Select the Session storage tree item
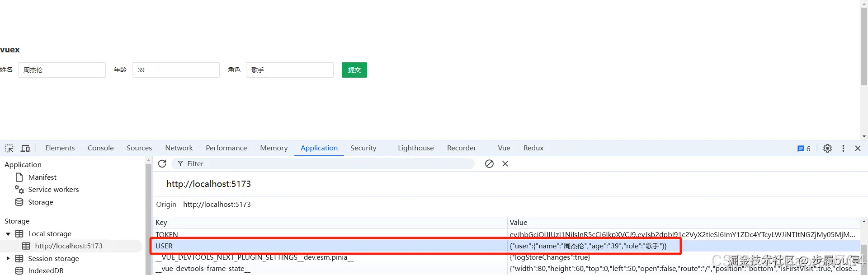The image size is (868, 275). click(53, 258)
